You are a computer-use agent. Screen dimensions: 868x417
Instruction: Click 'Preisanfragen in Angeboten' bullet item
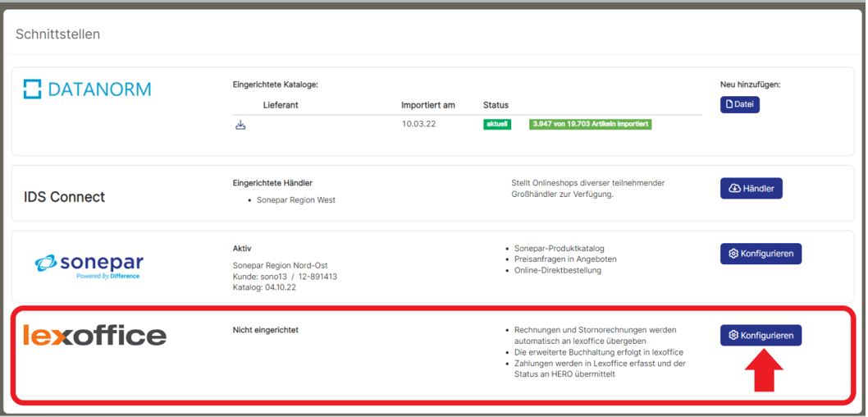(x=565, y=259)
